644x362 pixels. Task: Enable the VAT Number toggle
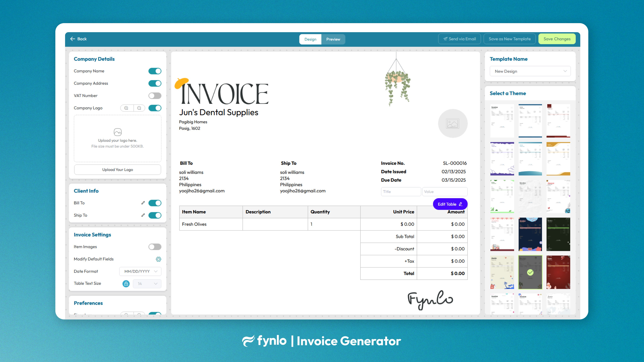click(x=155, y=96)
